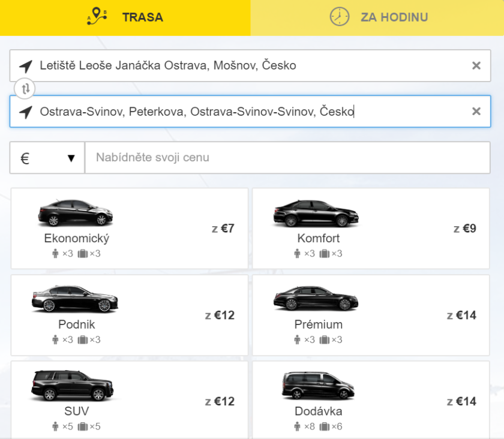Click the Prémium price z €14
Screen dimensions: 504x439
[461, 315]
